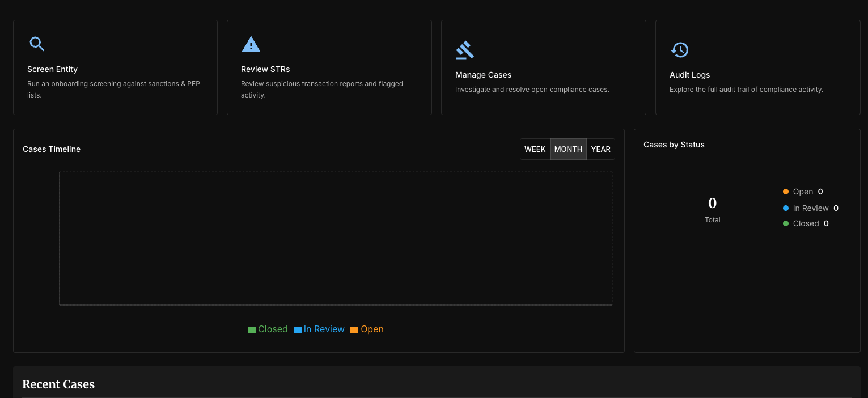868x398 pixels.
Task: Click the blue In Review dot in Cases by Status
Action: pos(786,208)
